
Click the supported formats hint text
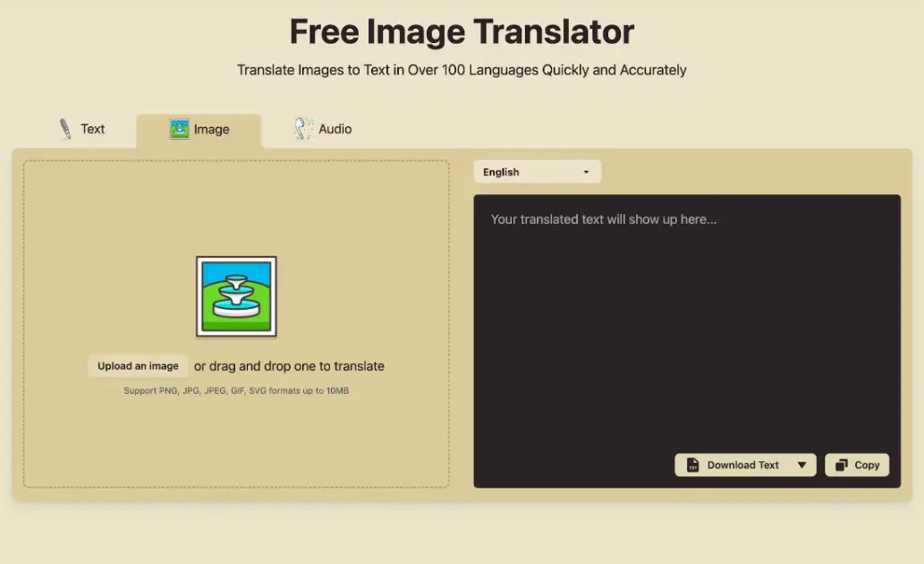[236, 390]
